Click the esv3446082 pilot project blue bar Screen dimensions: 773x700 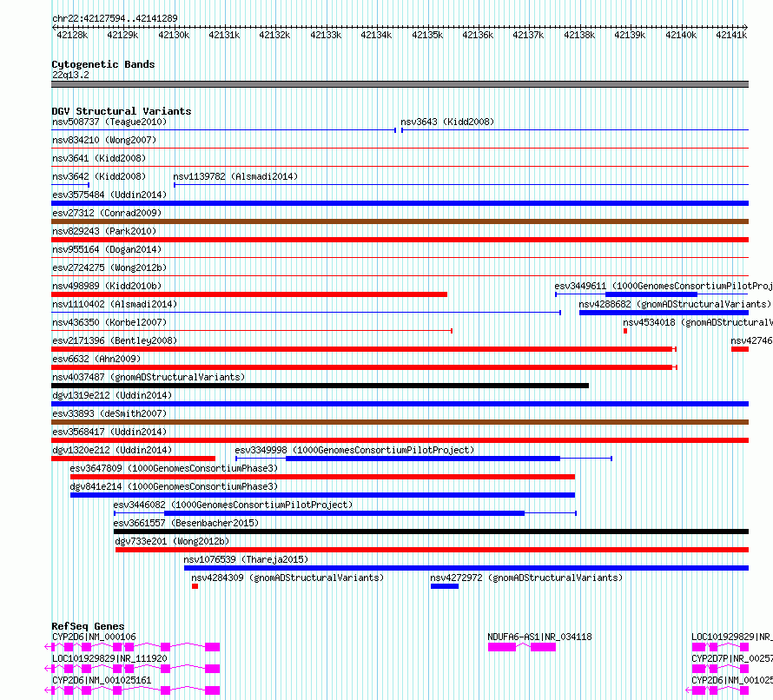(x=345, y=513)
